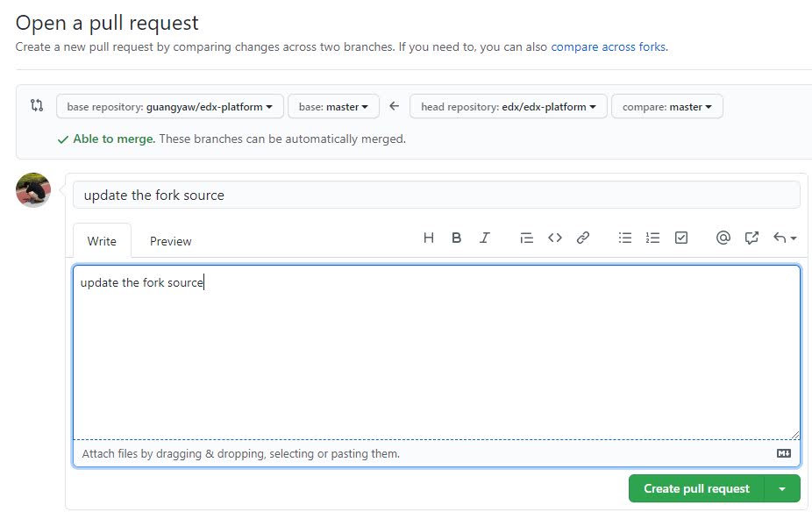Expand the head repository selector

[x=508, y=107]
